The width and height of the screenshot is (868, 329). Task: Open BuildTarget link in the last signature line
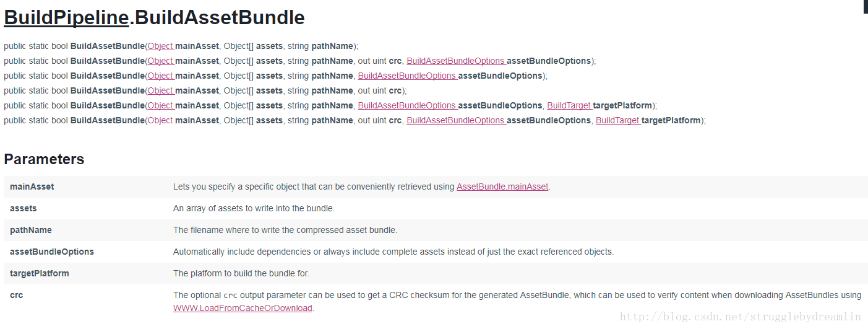pos(617,120)
